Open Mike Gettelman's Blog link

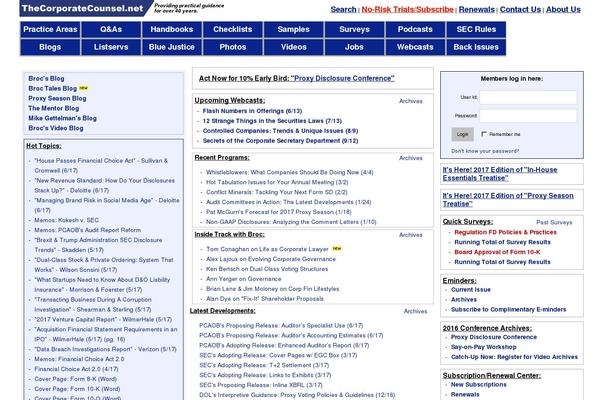pyautogui.click(x=62, y=118)
